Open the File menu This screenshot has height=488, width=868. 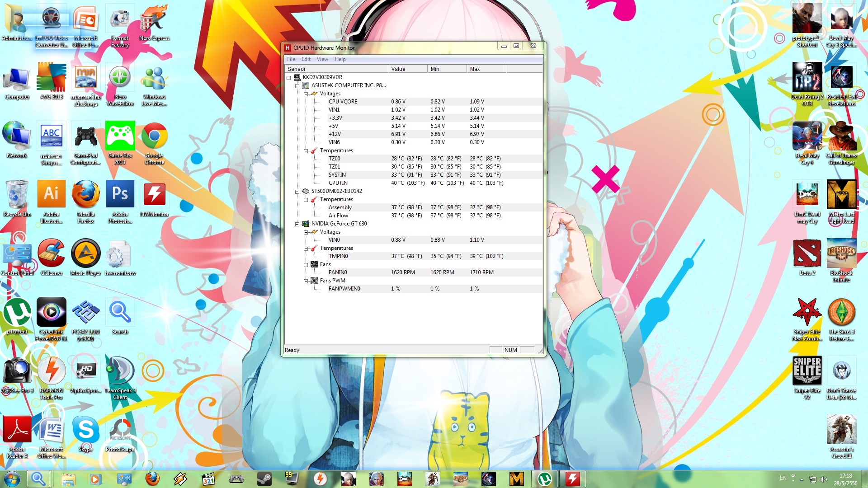[x=291, y=59]
